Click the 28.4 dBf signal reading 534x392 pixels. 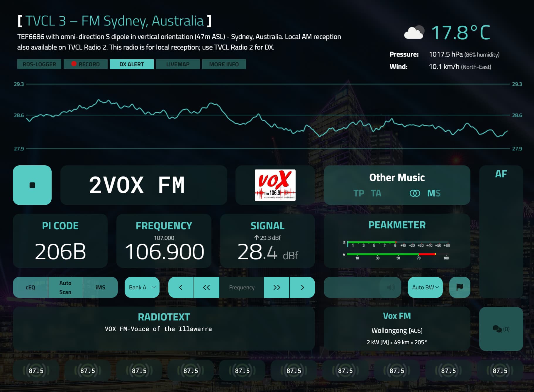pyautogui.click(x=267, y=252)
